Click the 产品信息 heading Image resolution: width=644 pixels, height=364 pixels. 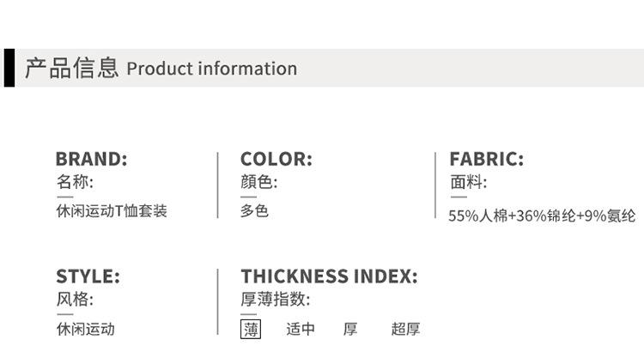coord(71,68)
